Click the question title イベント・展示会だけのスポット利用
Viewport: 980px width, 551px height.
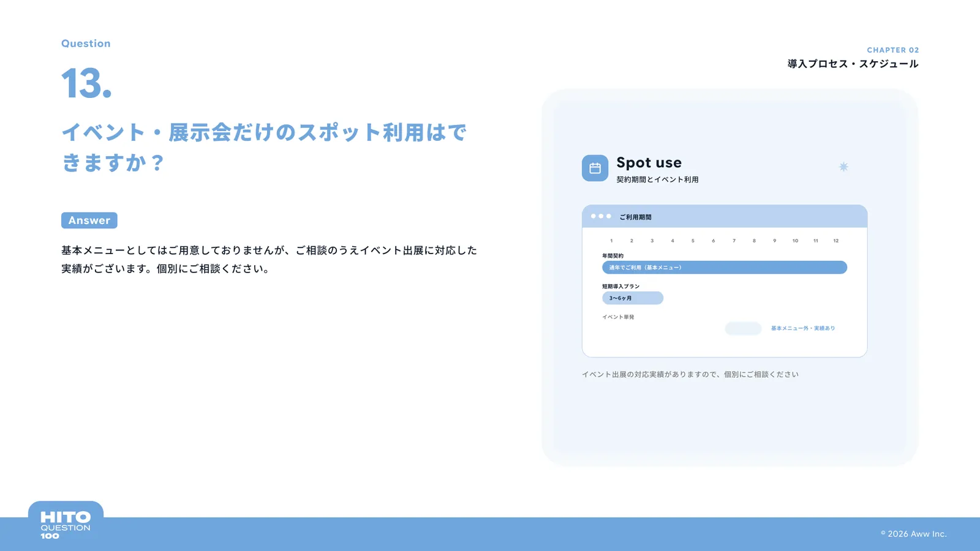pos(264,147)
